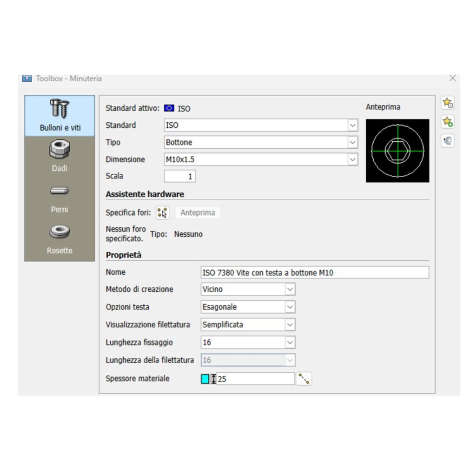
Task: Open the Dimensione dropdown M10x1.5
Action: click(x=261, y=159)
